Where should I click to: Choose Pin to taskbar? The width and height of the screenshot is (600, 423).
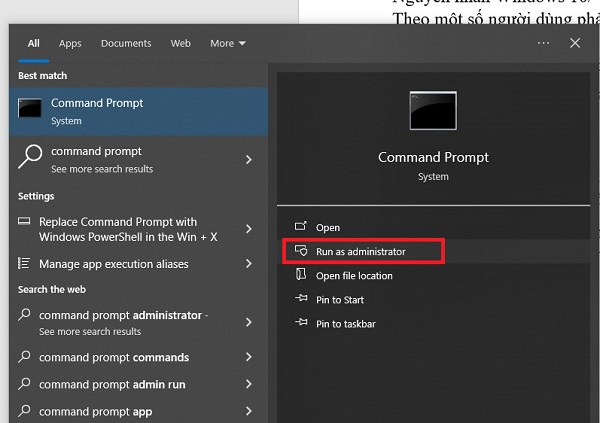[x=434, y=324]
